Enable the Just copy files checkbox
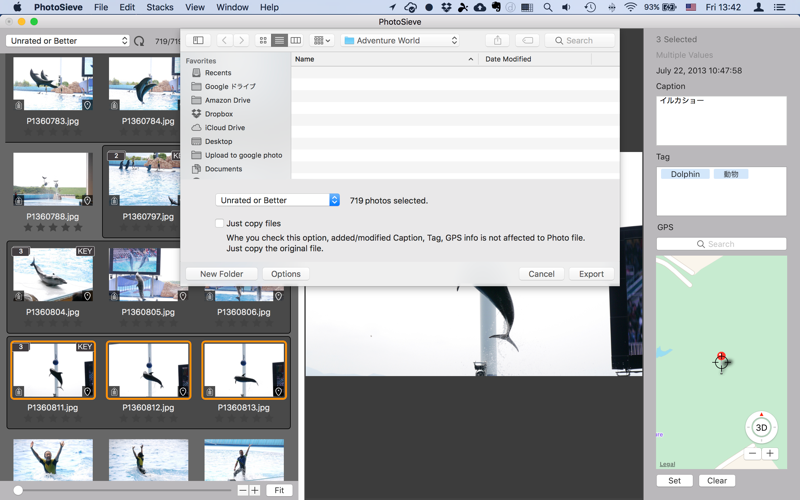Viewport: 800px width, 500px height. point(219,224)
